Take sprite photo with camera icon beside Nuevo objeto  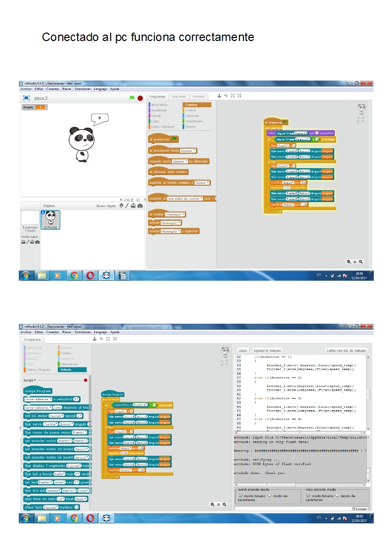(140, 206)
